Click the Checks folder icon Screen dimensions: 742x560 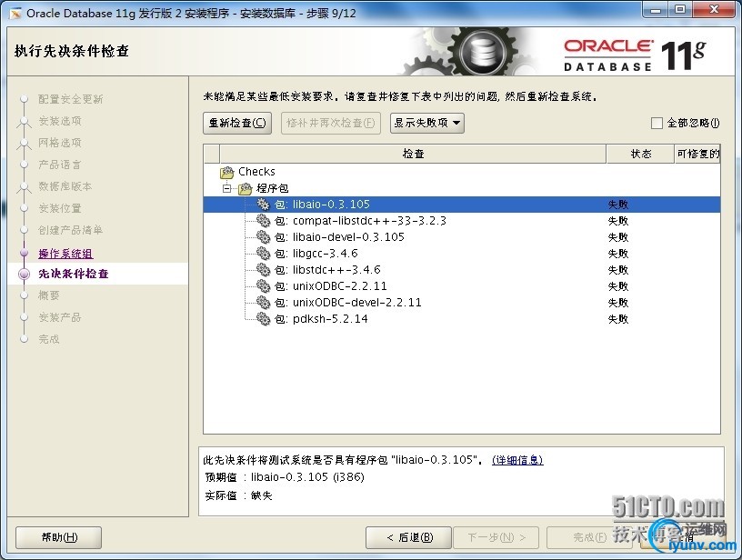pos(227,172)
